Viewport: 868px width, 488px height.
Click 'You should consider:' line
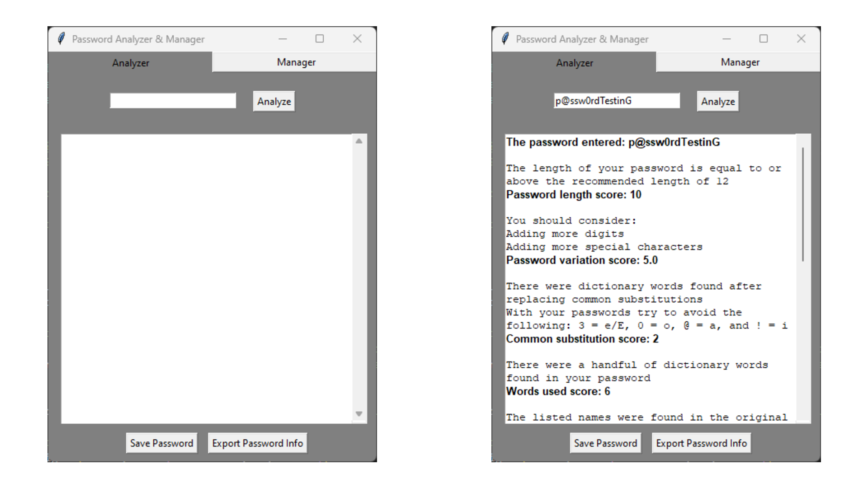click(571, 221)
